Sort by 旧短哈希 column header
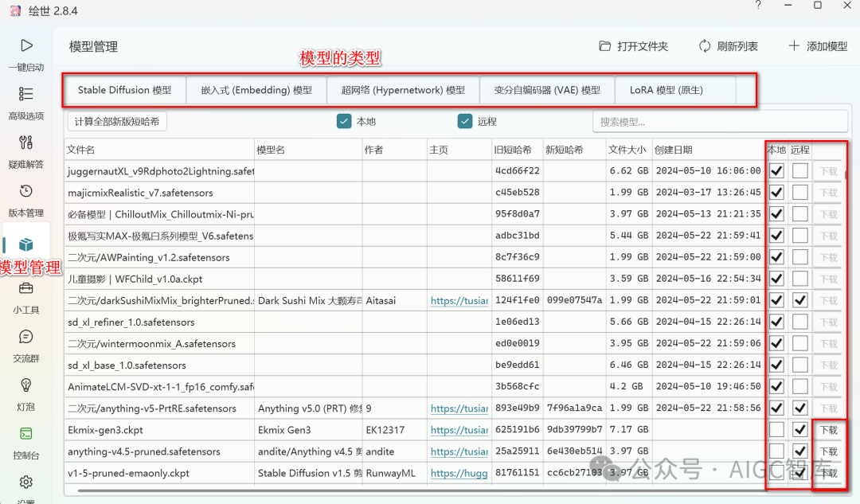This screenshot has width=860, height=504. click(518, 150)
